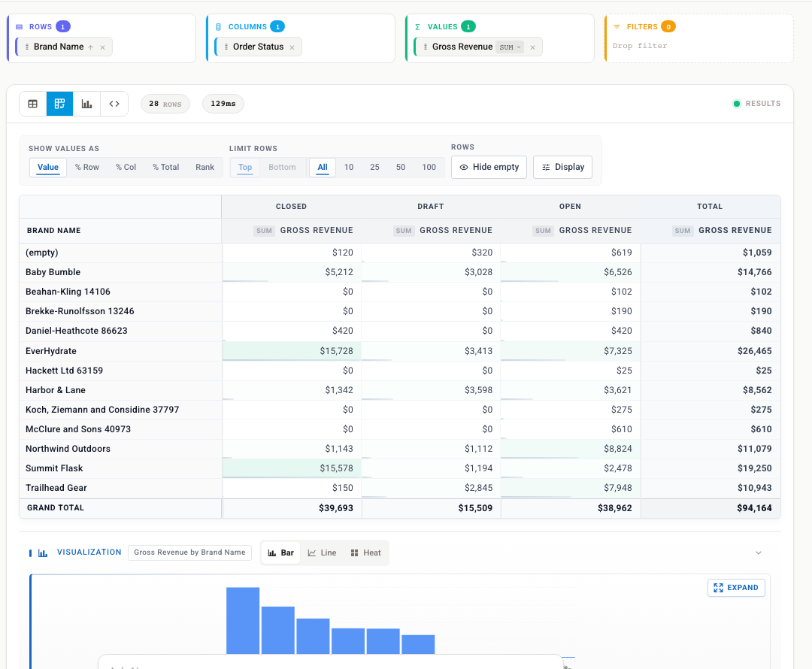
Task: Remove Gross Revenue value field
Action: pyautogui.click(x=532, y=47)
